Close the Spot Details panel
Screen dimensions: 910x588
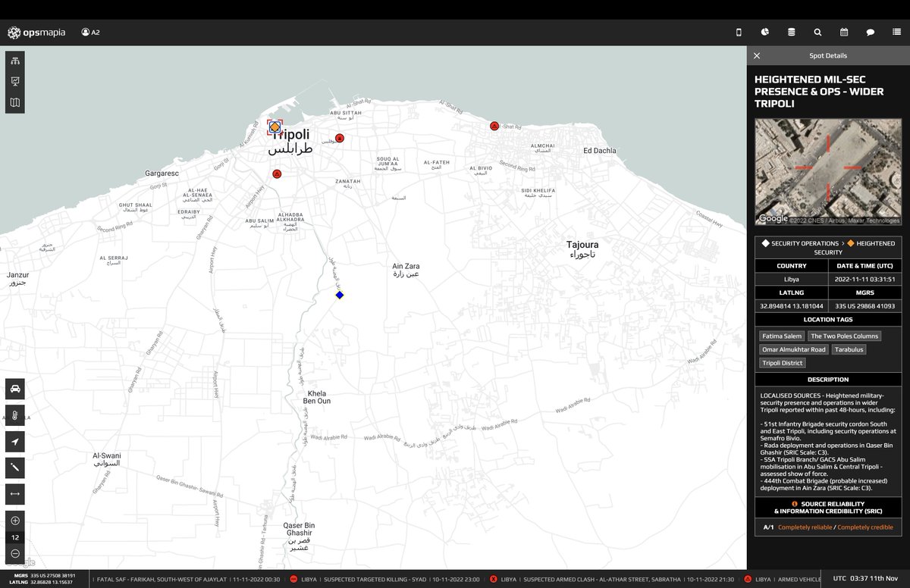tap(757, 55)
